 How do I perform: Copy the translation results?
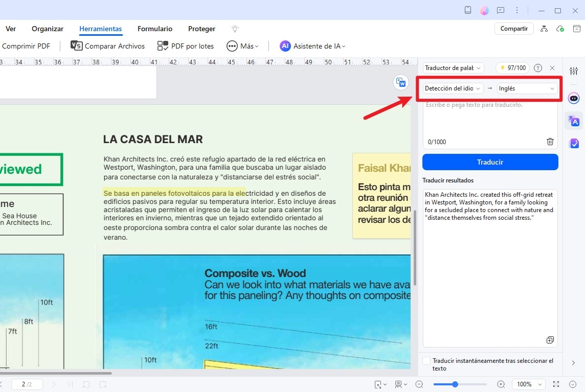point(550,340)
